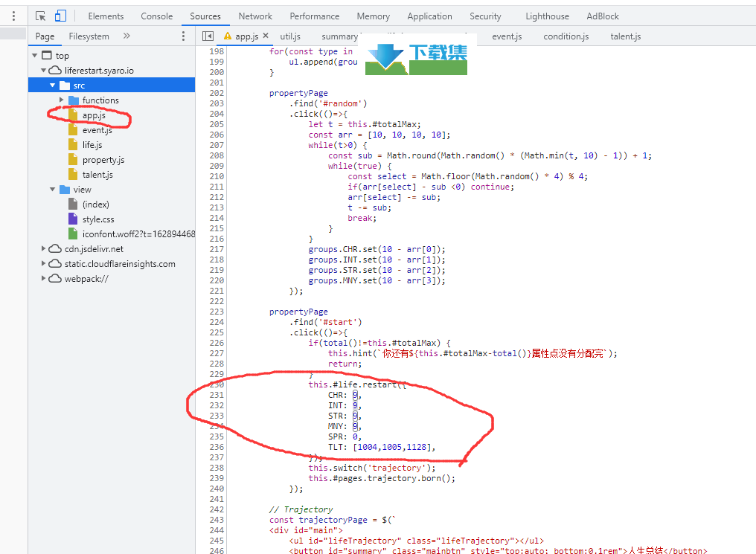Image resolution: width=756 pixels, height=554 pixels.
Task: Click the cdn.jsdelivr.net cloud icon
Action: pyautogui.click(x=56, y=248)
